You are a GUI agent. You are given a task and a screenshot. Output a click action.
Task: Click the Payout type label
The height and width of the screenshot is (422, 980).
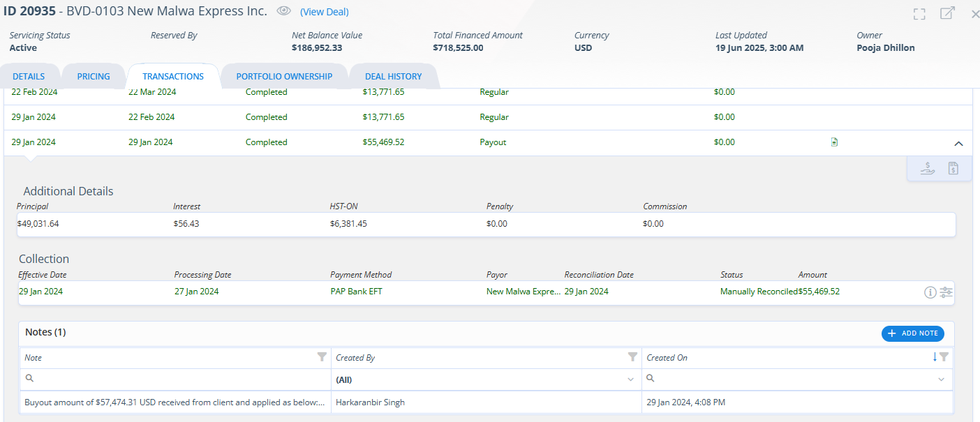493,142
